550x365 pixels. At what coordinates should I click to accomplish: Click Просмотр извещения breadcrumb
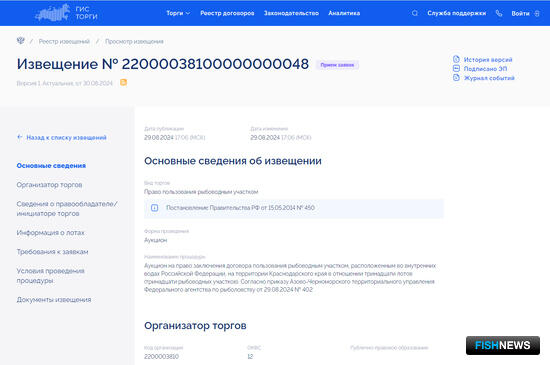coord(134,41)
